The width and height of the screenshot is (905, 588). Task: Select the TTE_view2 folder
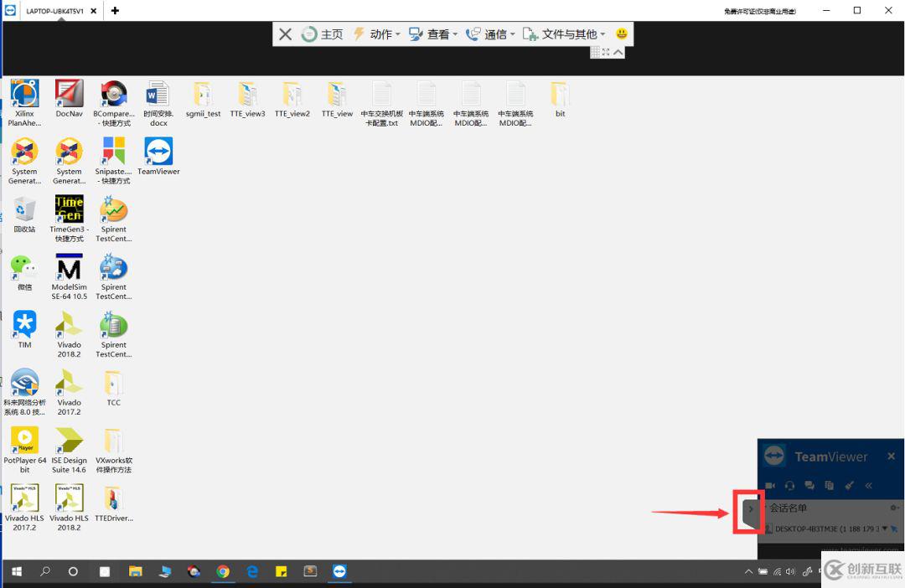click(292, 98)
